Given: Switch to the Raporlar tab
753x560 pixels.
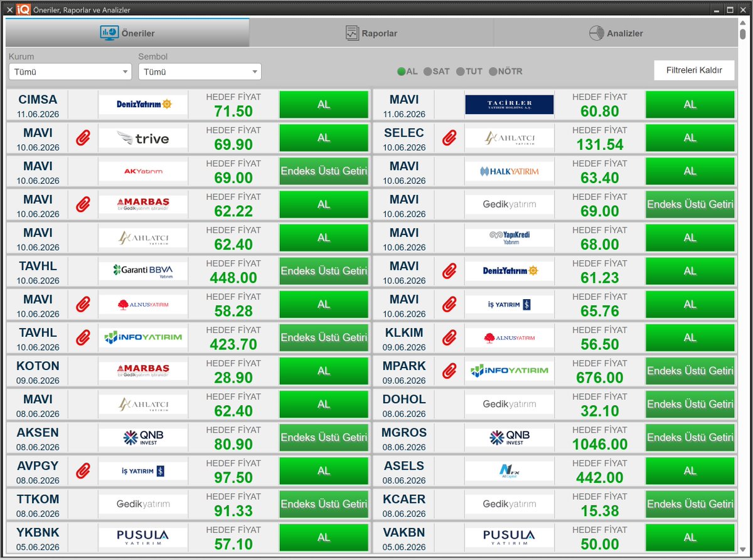Looking at the screenshot, I should 371,33.
